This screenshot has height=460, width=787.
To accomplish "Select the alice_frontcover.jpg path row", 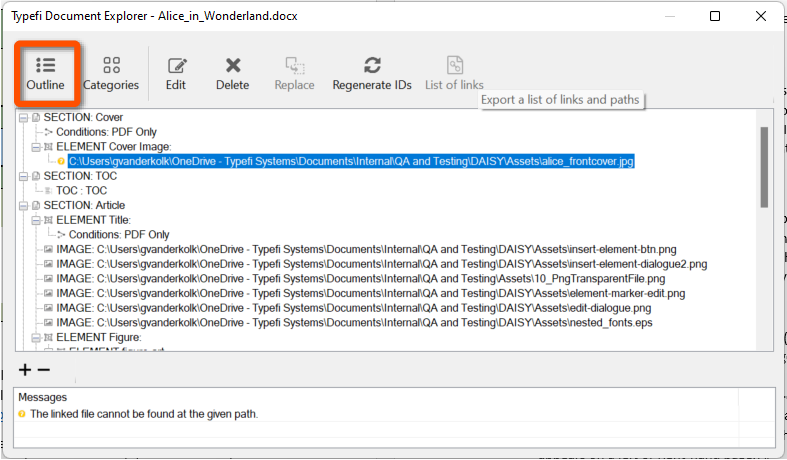I will [x=351, y=161].
